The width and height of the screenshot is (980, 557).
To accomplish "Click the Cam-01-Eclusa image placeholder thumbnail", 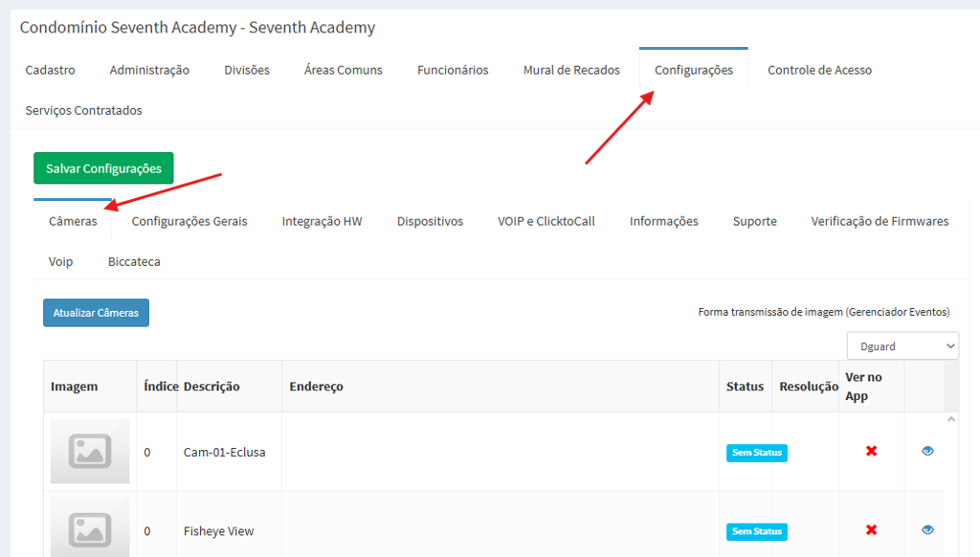I will pyautogui.click(x=90, y=451).
